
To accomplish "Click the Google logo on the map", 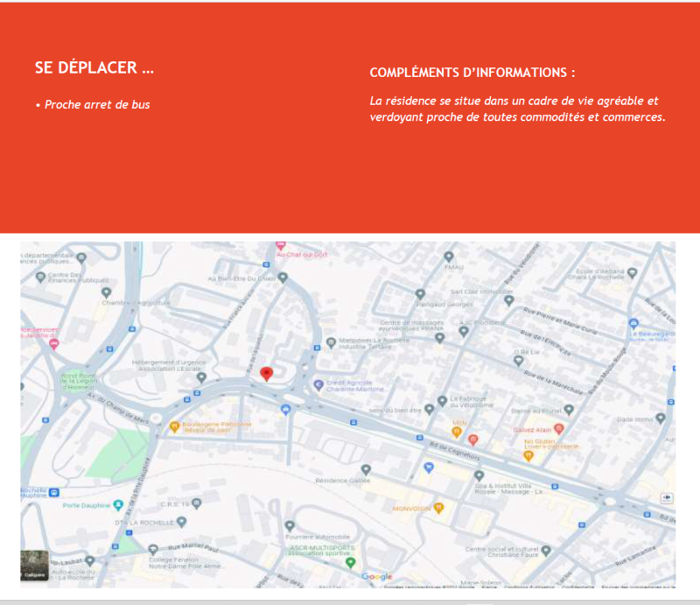I will 376,576.
